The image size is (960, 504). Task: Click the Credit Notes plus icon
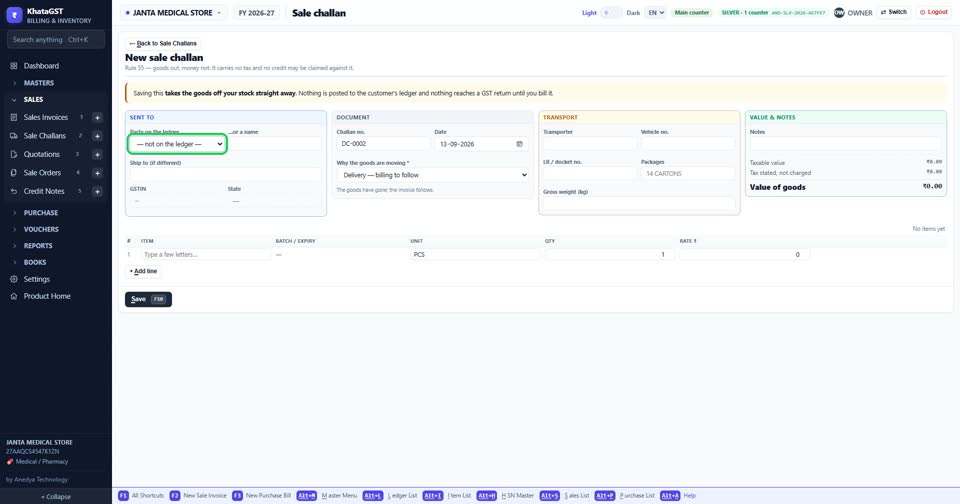pyautogui.click(x=97, y=192)
